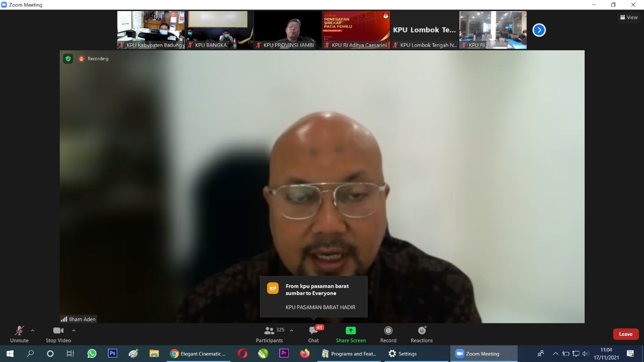
Task: Stop the video camera
Action: pyautogui.click(x=58, y=334)
